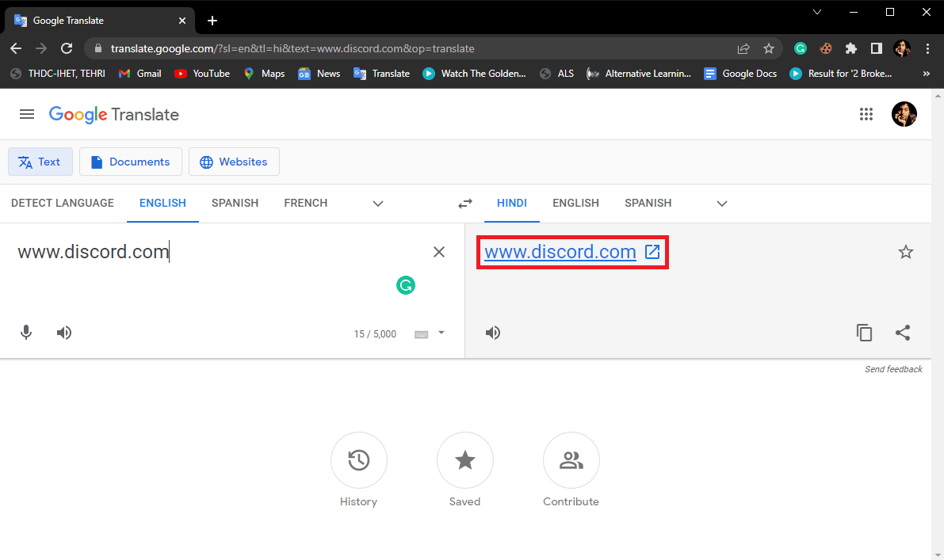Start voice input with the microphone
Viewport: 944px width, 560px height.
[x=26, y=333]
